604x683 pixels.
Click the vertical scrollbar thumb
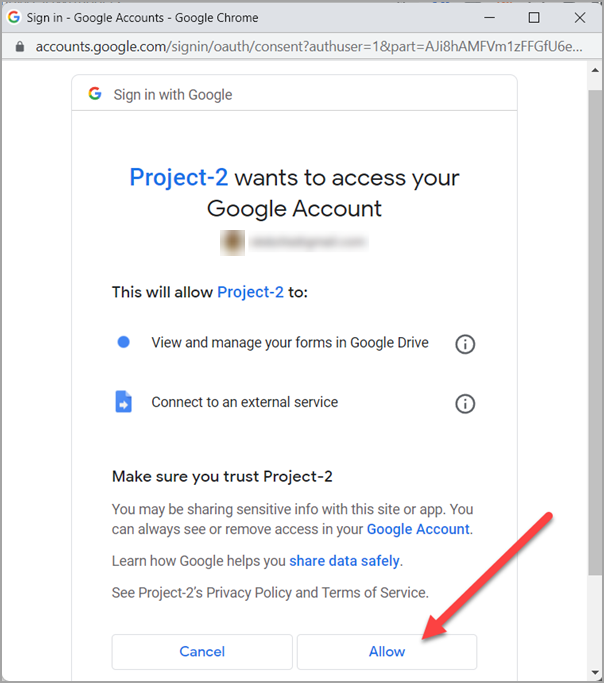pos(595,333)
